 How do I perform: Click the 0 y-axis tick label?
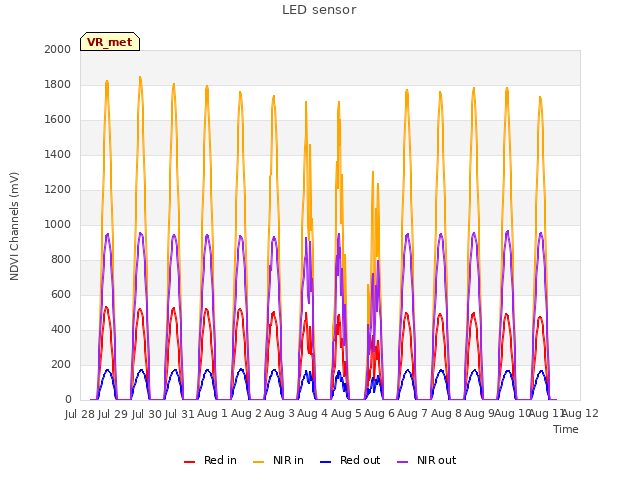point(68,400)
